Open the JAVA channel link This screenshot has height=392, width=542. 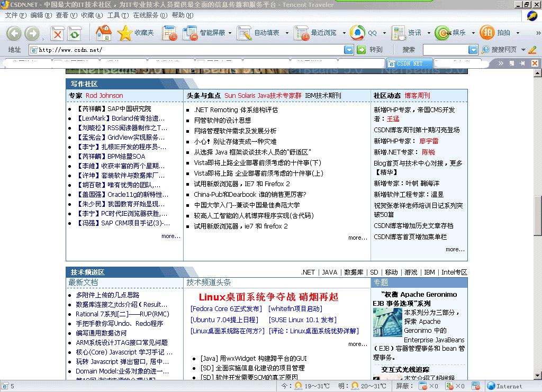(329, 272)
